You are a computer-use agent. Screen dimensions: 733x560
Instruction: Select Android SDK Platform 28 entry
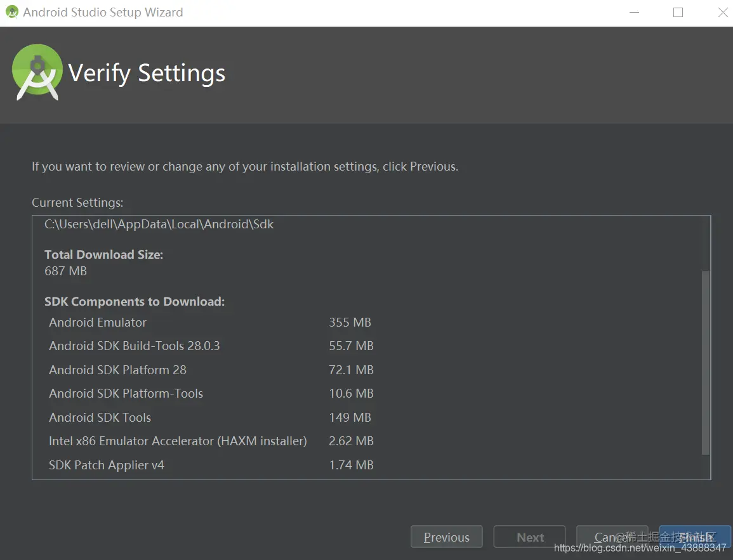tap(118, 370)
